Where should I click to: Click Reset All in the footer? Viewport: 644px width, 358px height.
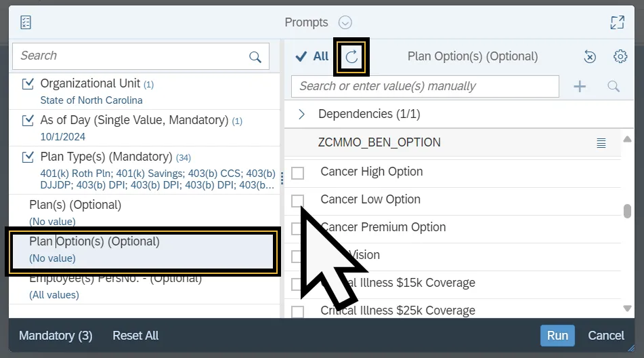click(135, 336)
